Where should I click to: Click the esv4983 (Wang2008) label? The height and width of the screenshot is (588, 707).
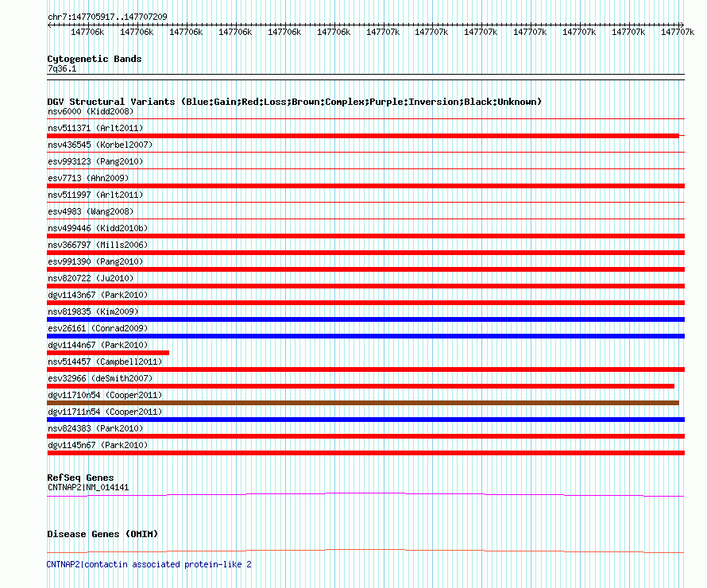click(x=91, y=211)
